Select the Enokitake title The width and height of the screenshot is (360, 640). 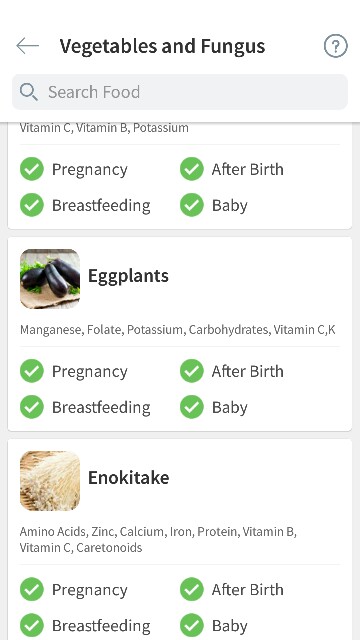click(x=129, y=478)
